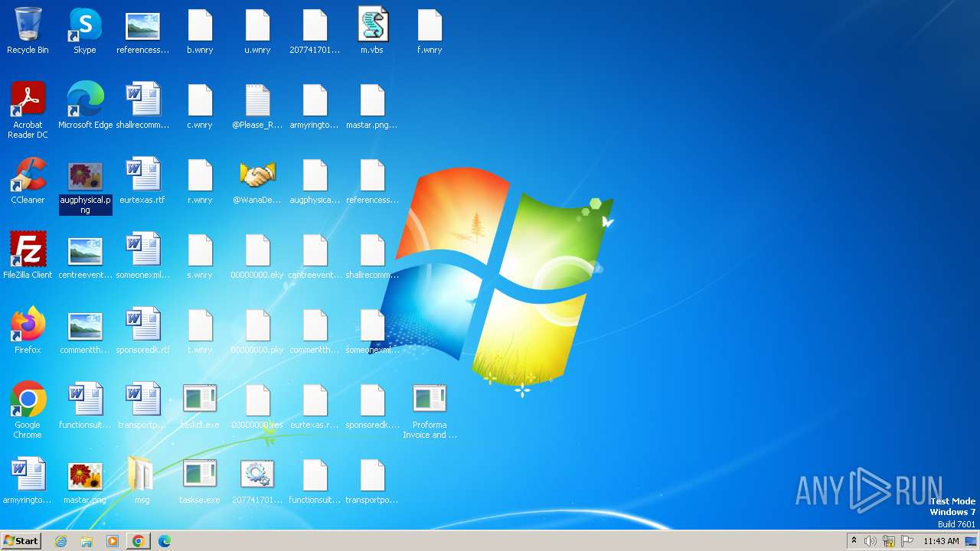Open the msg folder icon
980x551 pixels.
(x=142, y=481)
